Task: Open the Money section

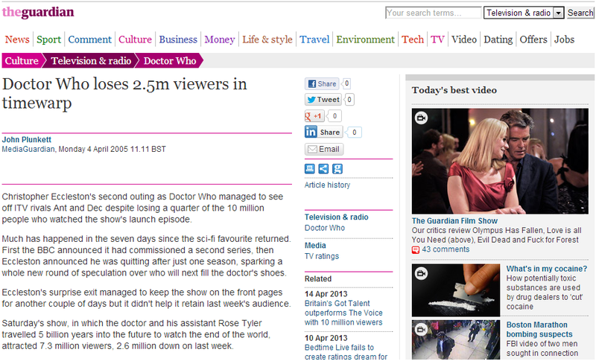Action: click(x=220, y=39)
